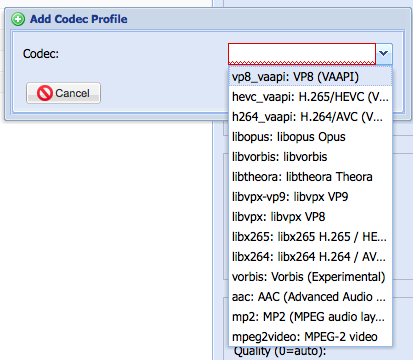Choose mp2: MP2 (MPEG audio layer option
This screenshot has width=413, height=360.
tap(310, 317)
